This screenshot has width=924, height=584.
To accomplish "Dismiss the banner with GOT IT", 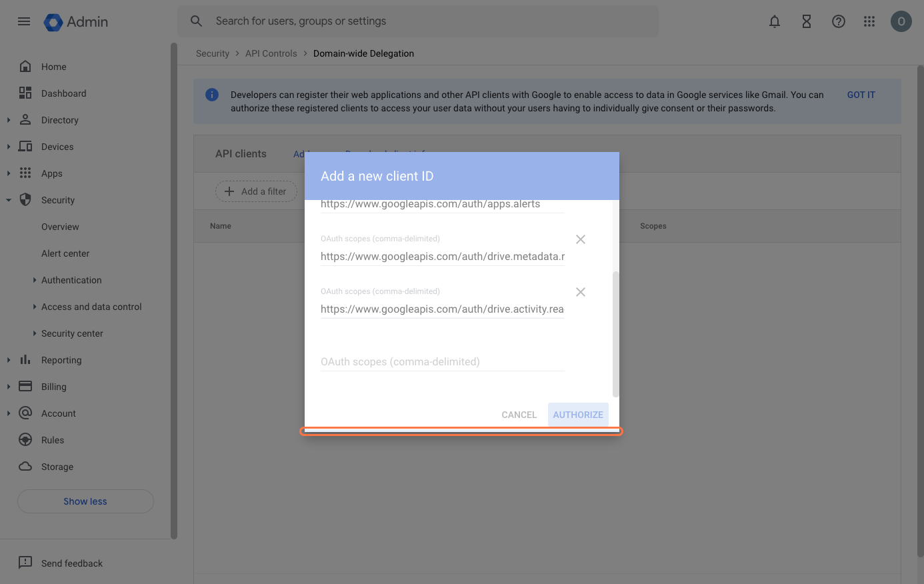I will click(861, 95).
